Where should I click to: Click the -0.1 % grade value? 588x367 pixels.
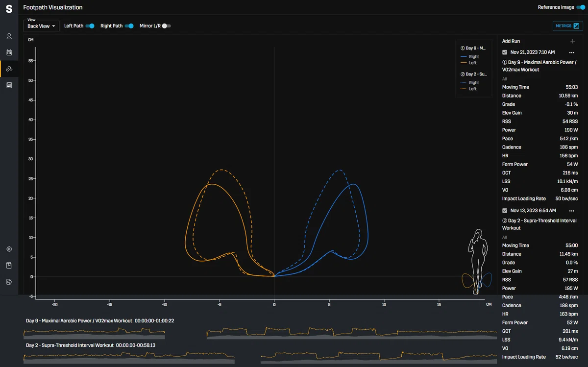tap(571, 104)
